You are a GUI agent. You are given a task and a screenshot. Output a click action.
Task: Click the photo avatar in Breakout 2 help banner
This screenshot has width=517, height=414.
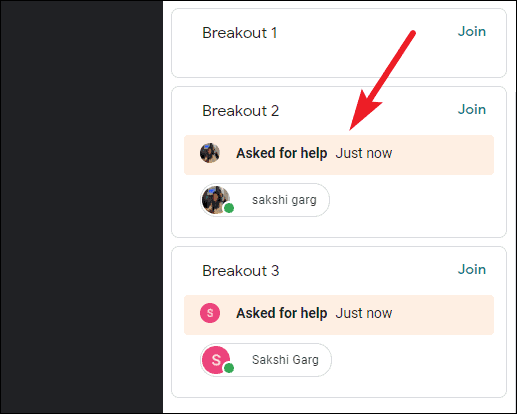tap(210, 153)
